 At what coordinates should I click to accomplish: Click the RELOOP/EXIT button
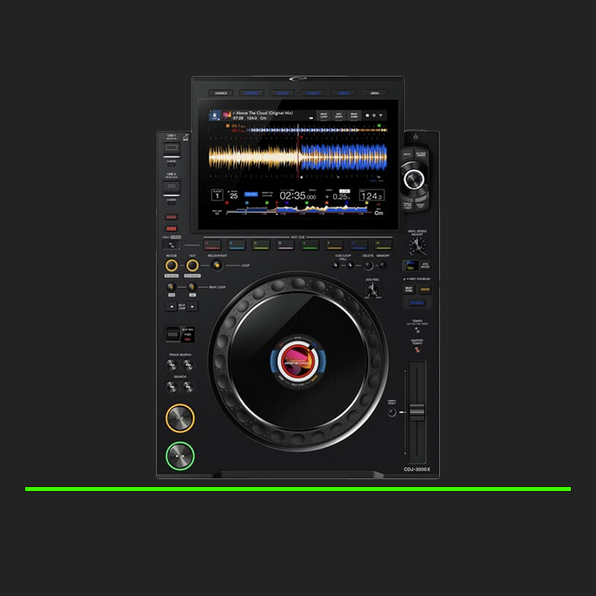(x=217, y=265)
